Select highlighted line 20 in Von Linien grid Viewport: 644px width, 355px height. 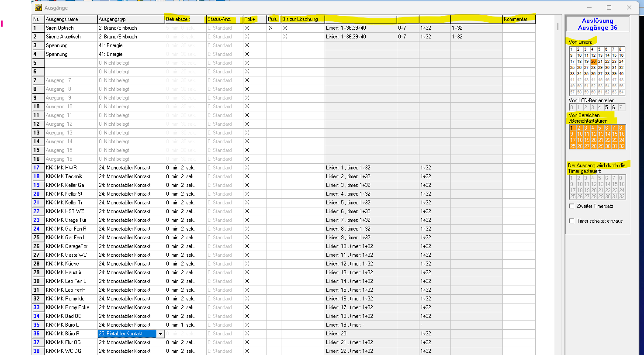[593, 62]
